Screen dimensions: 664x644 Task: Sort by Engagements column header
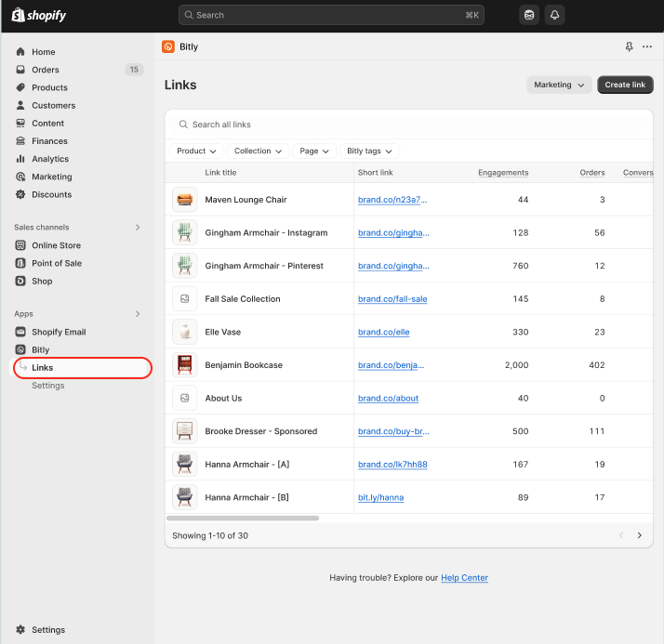click(x=503, y=172)
